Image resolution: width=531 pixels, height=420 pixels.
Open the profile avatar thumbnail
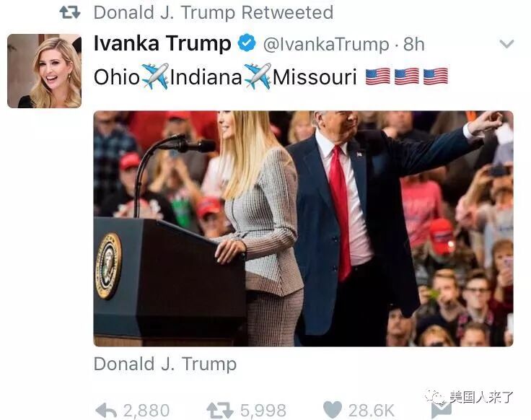[44, 71]
